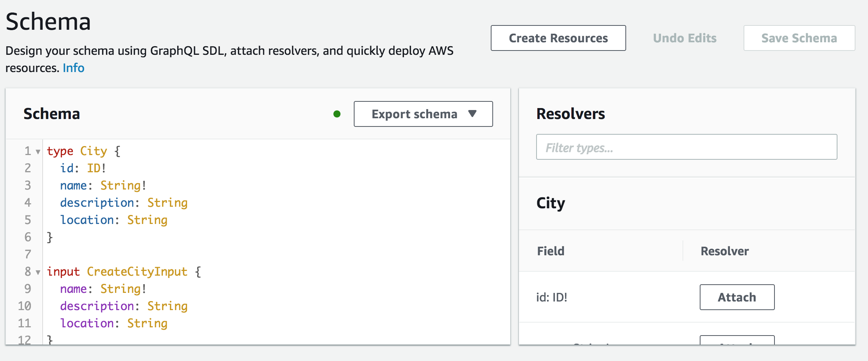Viewport: 868px width, 361px height.
Task: Place cursor on 'type City {' line
Action: [x=84, y=151]
